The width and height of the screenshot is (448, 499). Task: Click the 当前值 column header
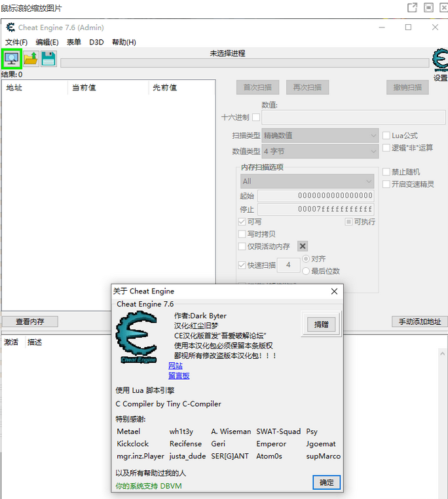[108, 88]
